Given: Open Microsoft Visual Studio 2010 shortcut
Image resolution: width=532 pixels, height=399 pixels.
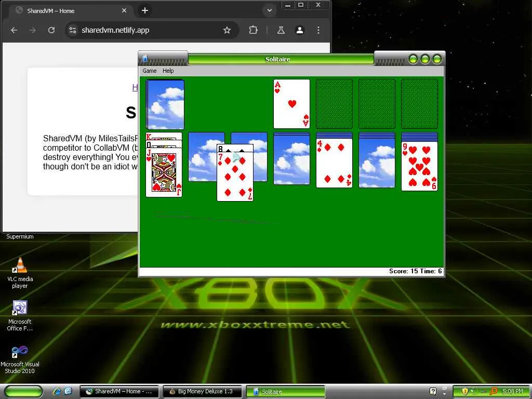Looking at the screenshot, I should coord(20,360).
